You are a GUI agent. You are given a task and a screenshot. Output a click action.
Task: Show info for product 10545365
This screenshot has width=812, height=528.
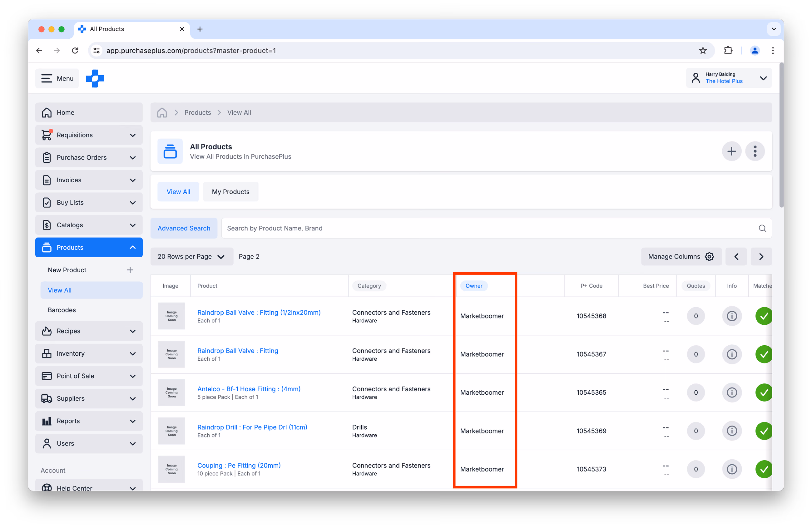732,392
